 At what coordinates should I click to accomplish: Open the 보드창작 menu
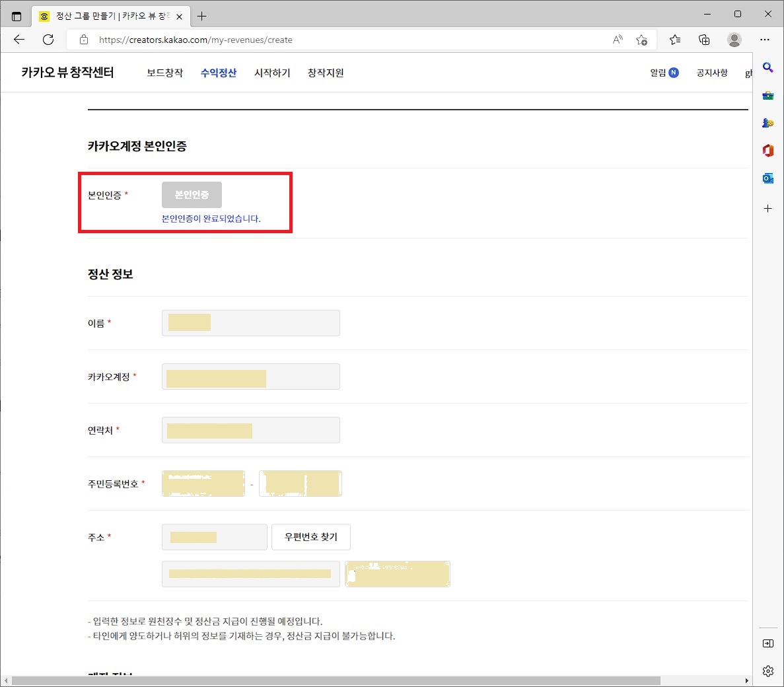point(165,73)
